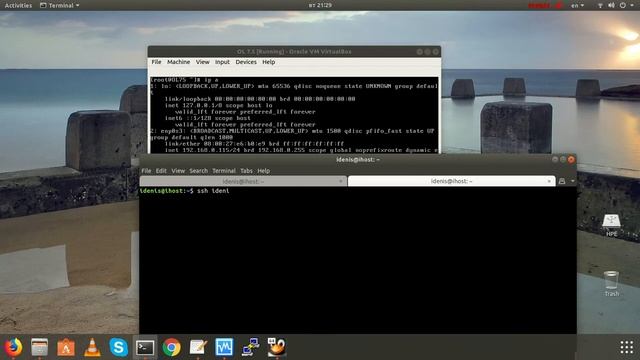Open Search menu in the terminal window
Screen dimensions: 640x360
point(198,171)
